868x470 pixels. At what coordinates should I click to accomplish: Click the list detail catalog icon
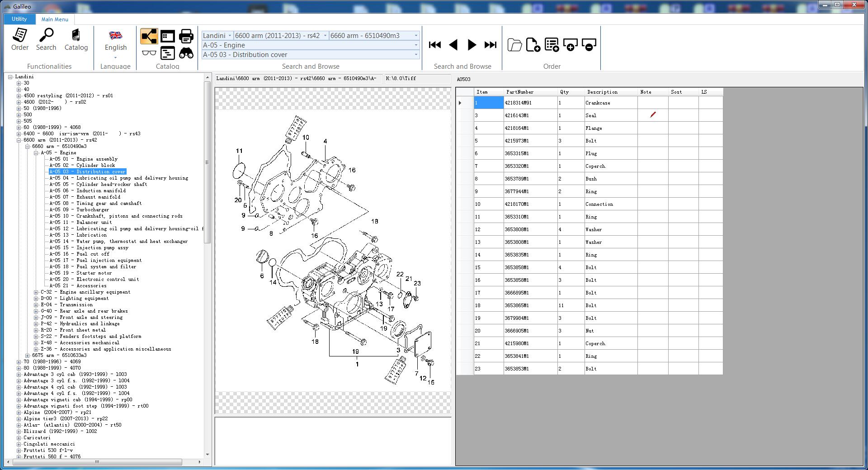click(x=167, y=53)
